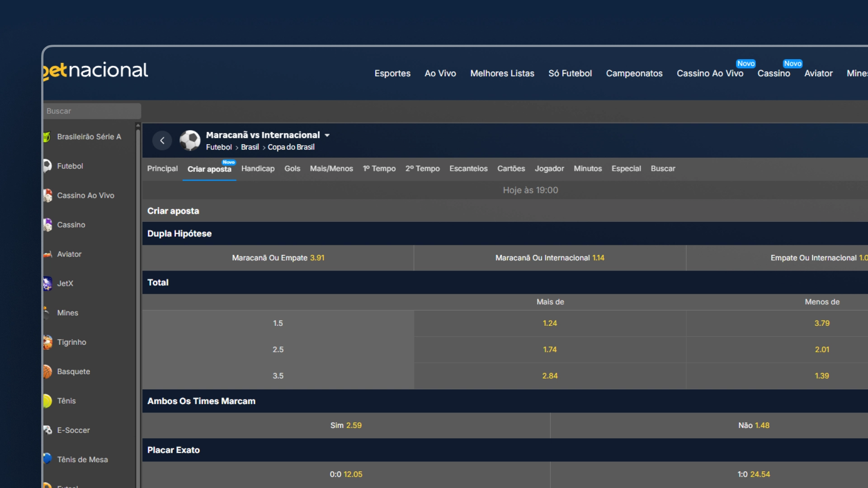The width and height of the screenshot is (868, 488).
Task: Open Campeonatos in top navigation
Action: pyautogui.click(x=634, y=73)
